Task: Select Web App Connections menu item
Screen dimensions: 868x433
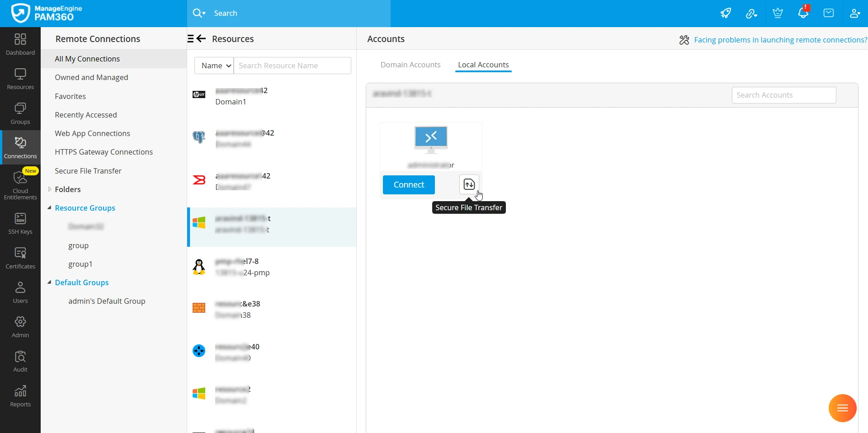Action: pos(93,133)
